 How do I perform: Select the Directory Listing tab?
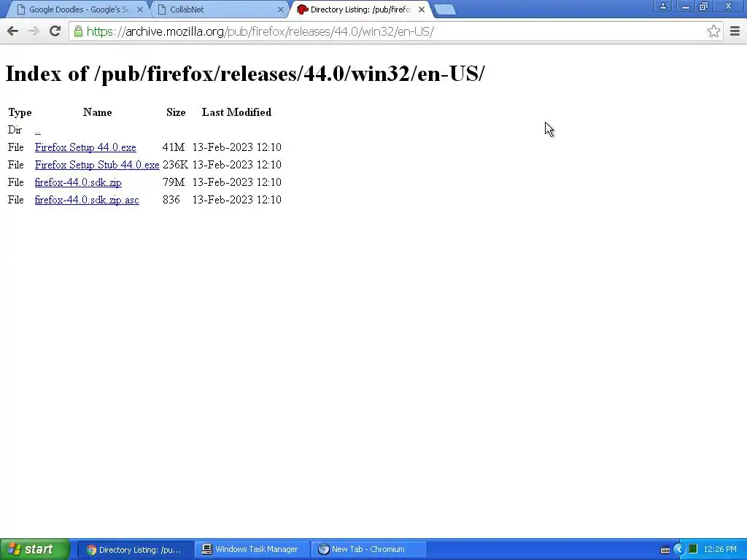coord(360,9)
